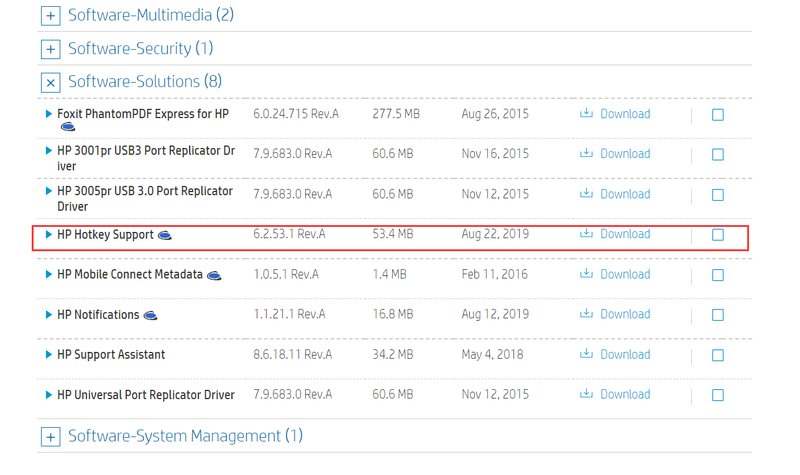Click Download link for HP Support Assistant

(x=625, y=354)
